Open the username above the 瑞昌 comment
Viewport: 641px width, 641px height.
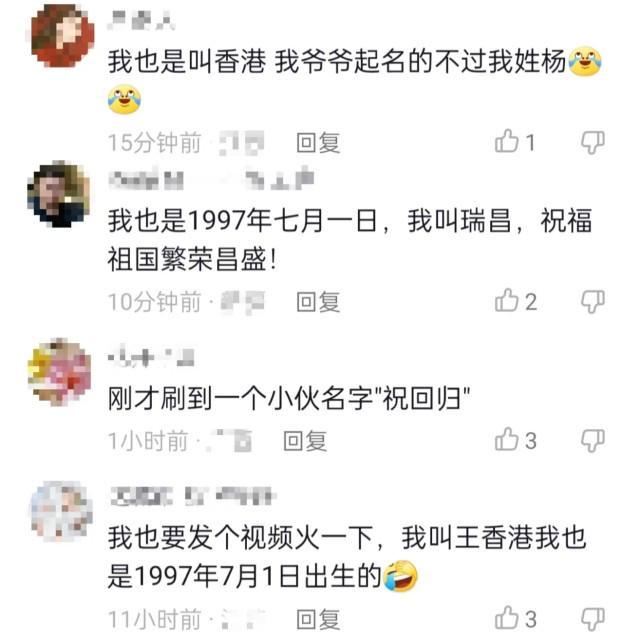[x=211, y=179]
